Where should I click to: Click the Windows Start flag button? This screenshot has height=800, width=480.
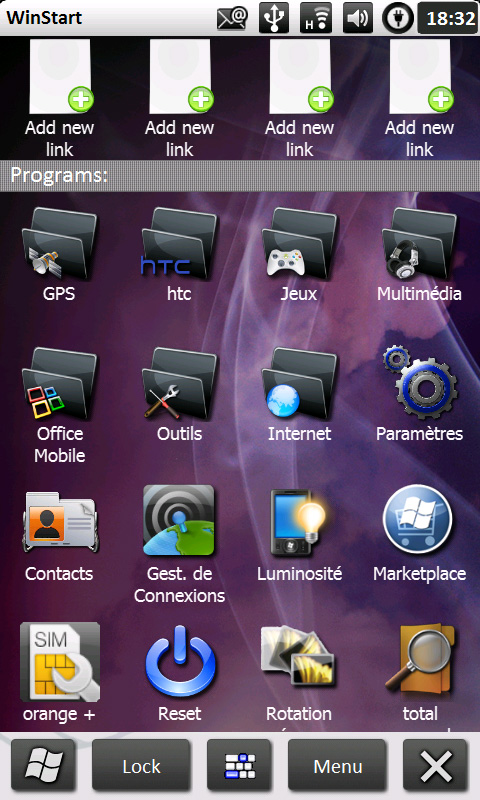[43, 766]
